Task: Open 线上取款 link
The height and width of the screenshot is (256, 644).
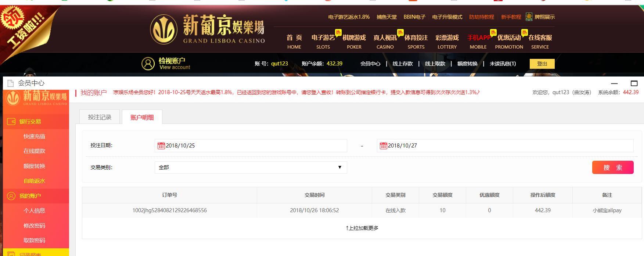Action: point(435,64)
